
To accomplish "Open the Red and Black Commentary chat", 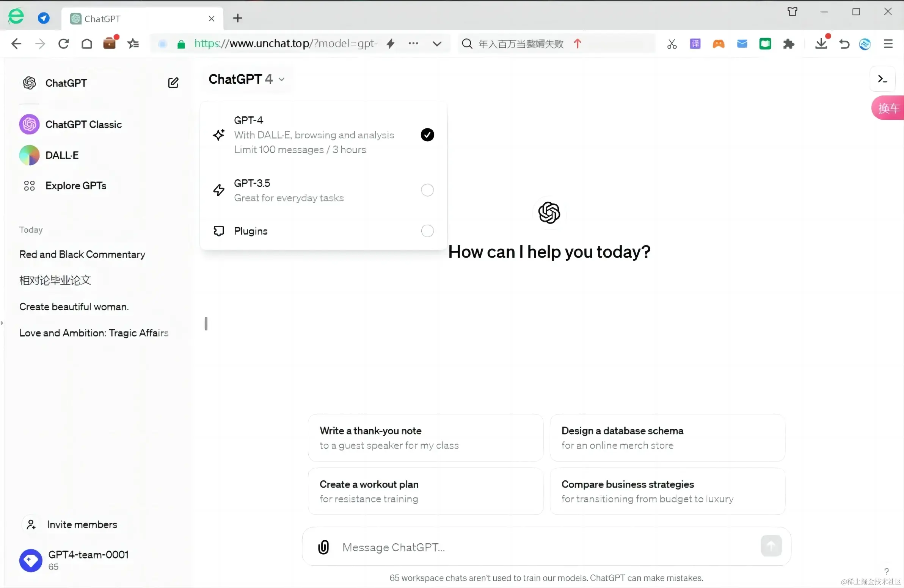I will point(82,254).
